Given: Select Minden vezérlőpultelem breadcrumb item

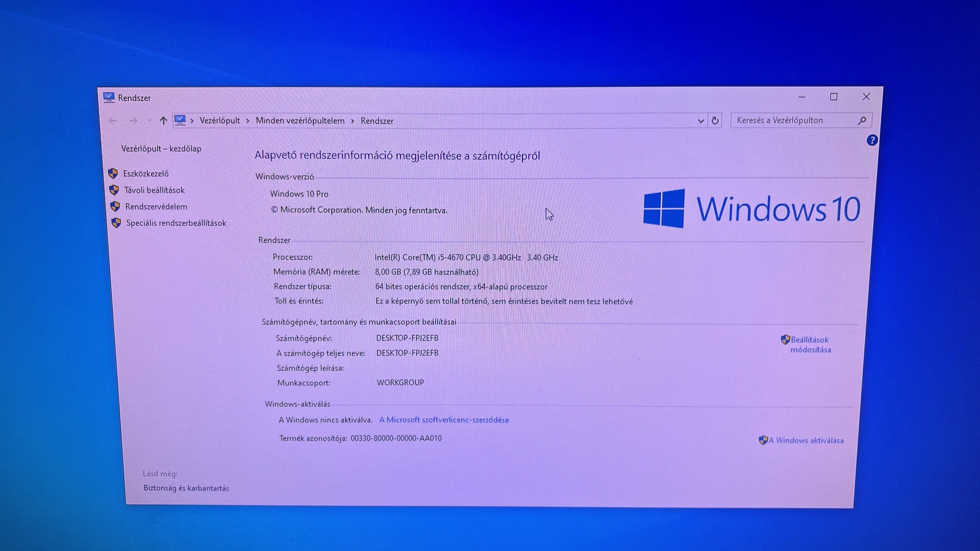Looking at the screenshot, I should click(x=300, y=121).
